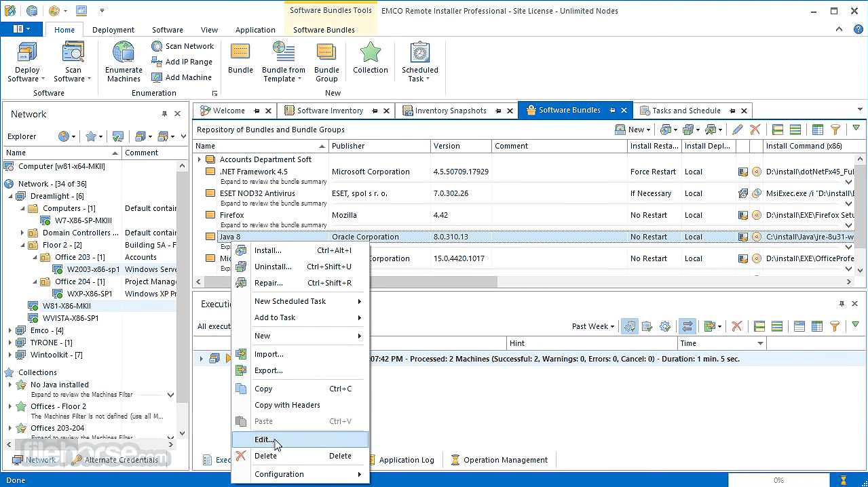Open the New Scheduled Task submenu

(300, 301)
